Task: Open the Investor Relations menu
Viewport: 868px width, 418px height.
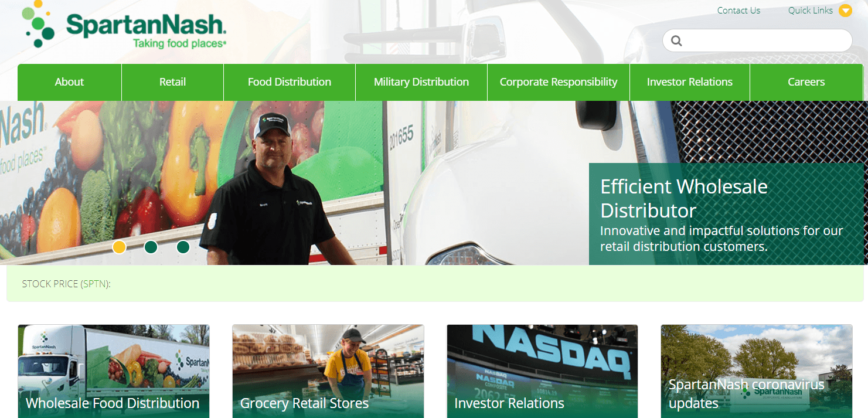Action: pos(690,82)
